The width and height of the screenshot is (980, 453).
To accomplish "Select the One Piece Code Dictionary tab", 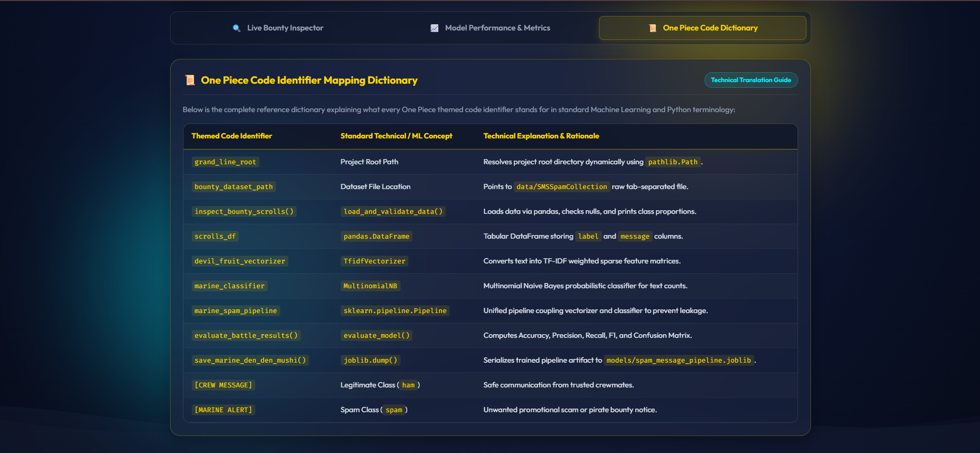I will [x=702, y=28].
